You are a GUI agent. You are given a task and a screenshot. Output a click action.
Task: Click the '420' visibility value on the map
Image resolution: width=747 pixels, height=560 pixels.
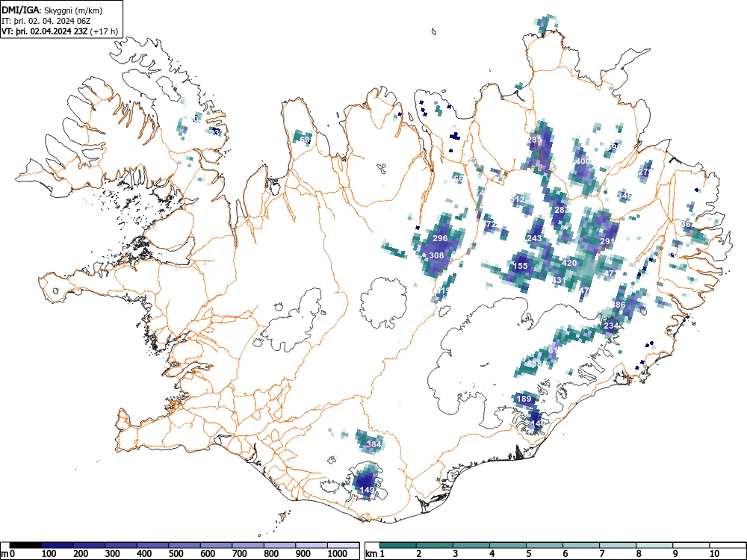[x=569, y=263]
